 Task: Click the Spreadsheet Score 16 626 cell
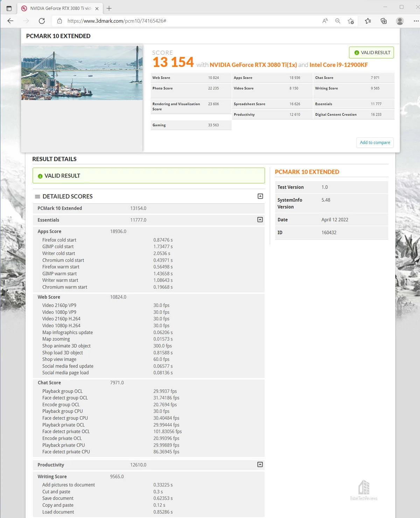[272, 104]
